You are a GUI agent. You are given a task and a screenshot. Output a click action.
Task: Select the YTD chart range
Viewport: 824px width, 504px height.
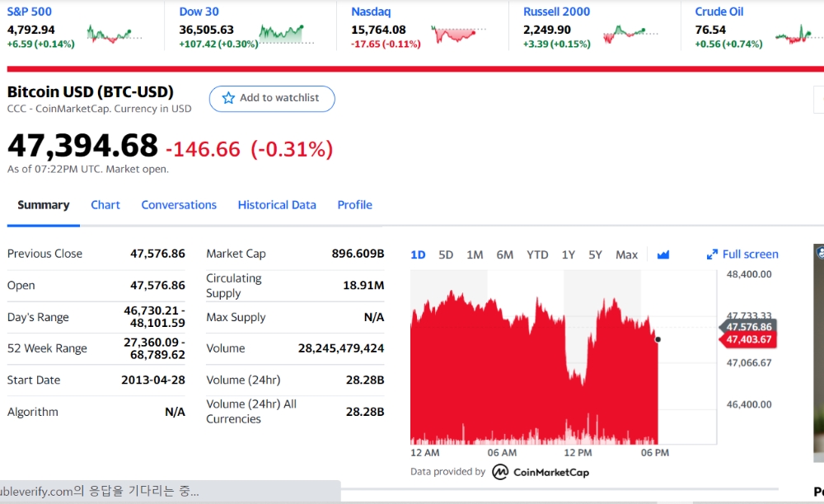pos(537,255)
